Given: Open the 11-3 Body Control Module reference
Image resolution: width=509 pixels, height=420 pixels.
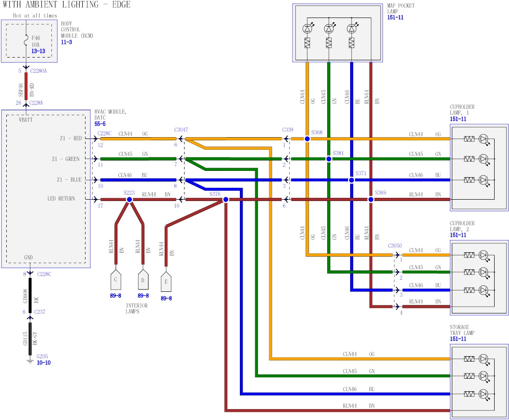Looking at the screenshot, I should [x=66, y=42].
